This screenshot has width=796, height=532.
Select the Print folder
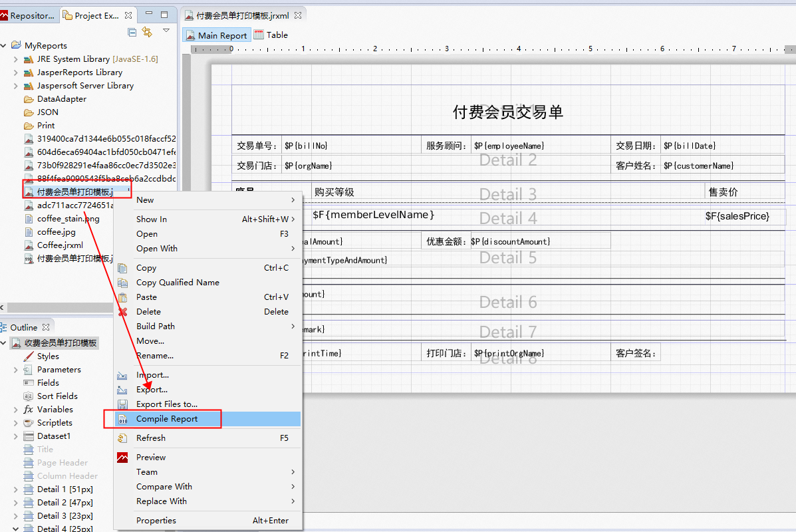pyautogui.click(x=40, y=126)
